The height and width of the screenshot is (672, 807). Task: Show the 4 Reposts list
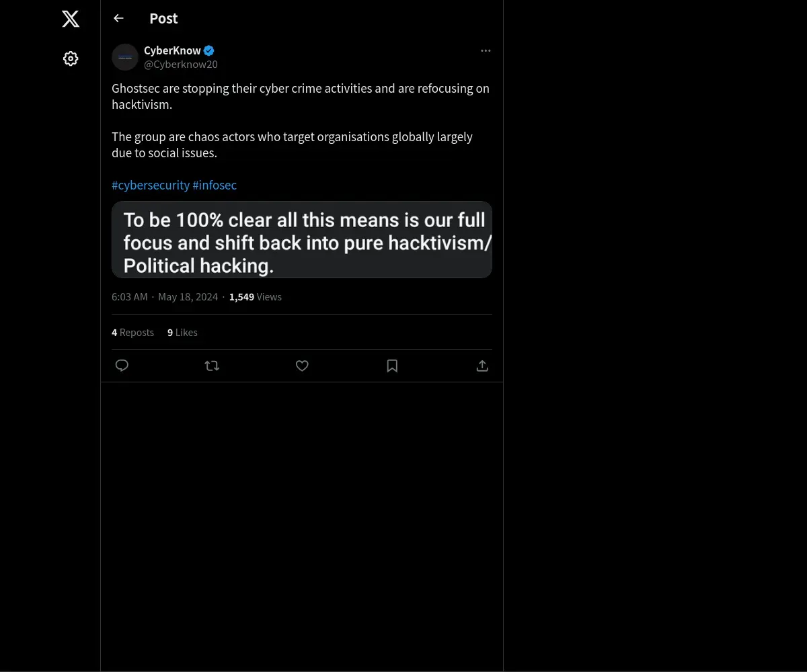[x=132, y=332]
